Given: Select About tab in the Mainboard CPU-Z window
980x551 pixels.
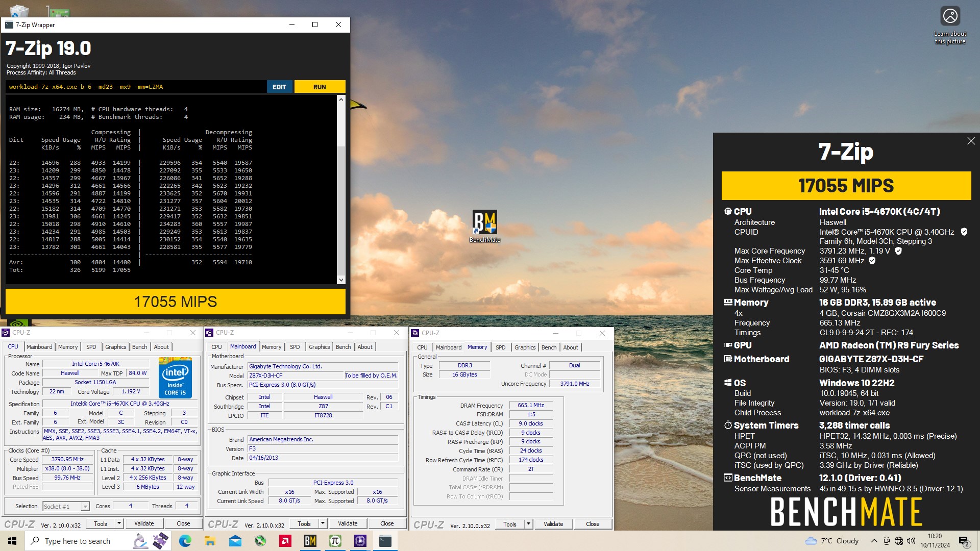Looking at the screenshot, I should click(x=365, y=347).
